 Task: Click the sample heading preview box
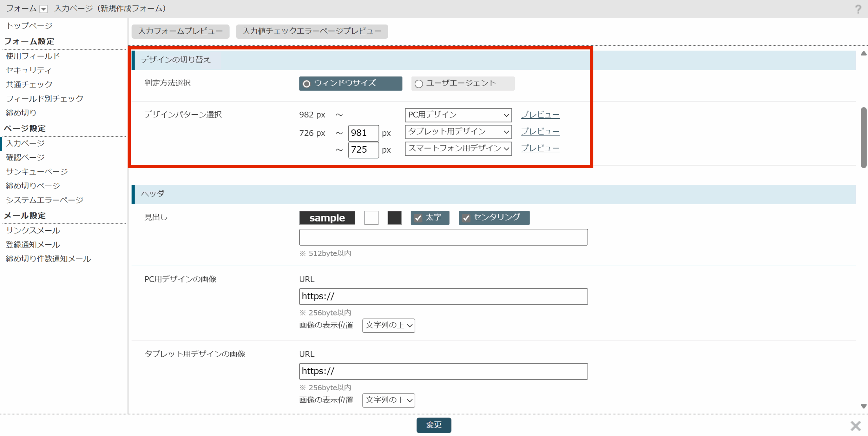tap(327, 217)
